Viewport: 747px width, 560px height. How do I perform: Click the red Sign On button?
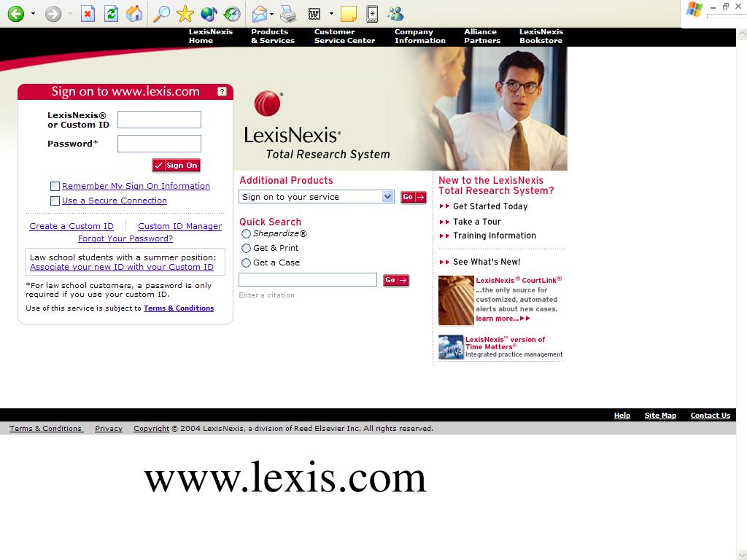177,166
